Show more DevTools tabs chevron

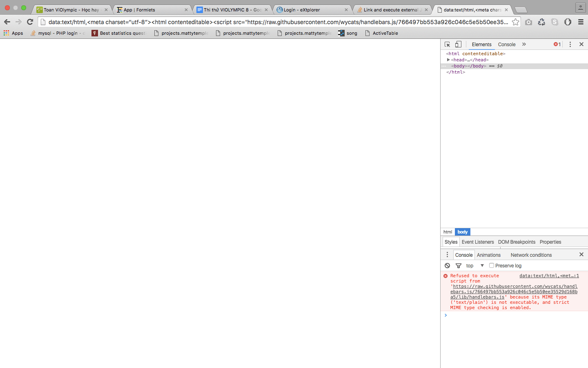click(524, 44)
